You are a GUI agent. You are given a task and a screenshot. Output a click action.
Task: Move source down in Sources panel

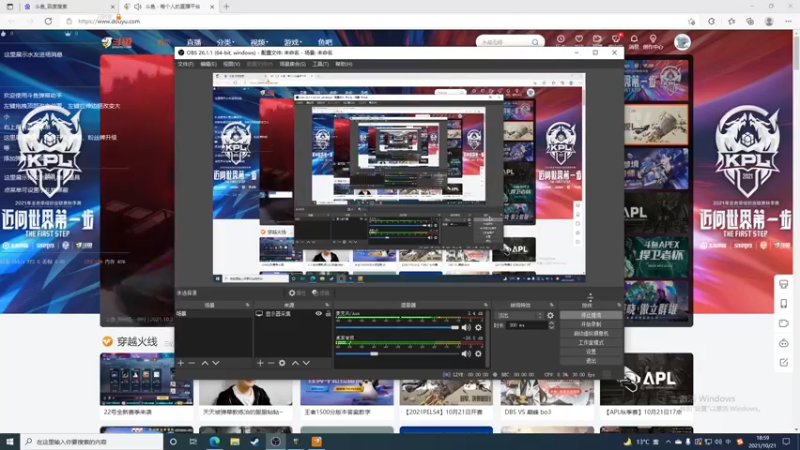[x=306, y=363]
